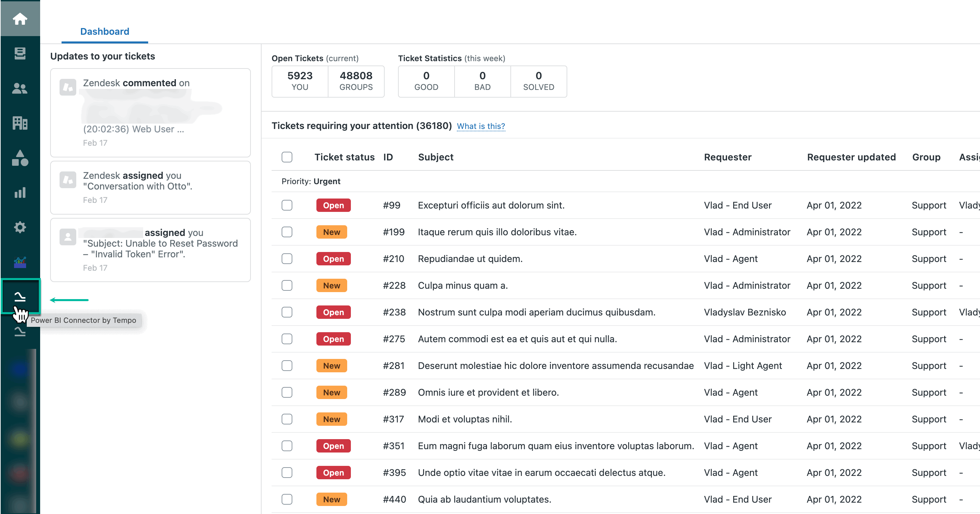
Task: Launch the Power BI Connector by Tempo app
Action: pyautogui.click(x=20, y=296)
